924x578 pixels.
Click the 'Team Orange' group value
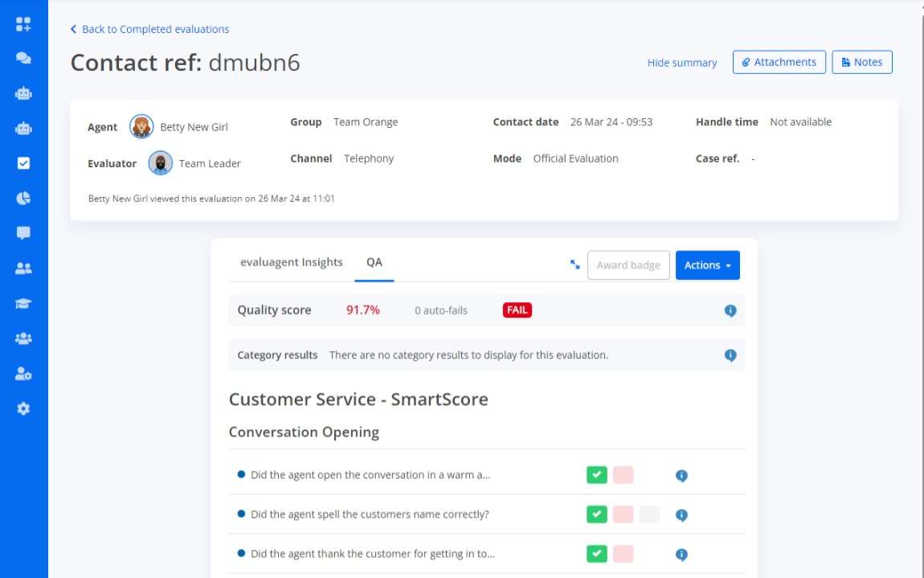click(366, 122)
